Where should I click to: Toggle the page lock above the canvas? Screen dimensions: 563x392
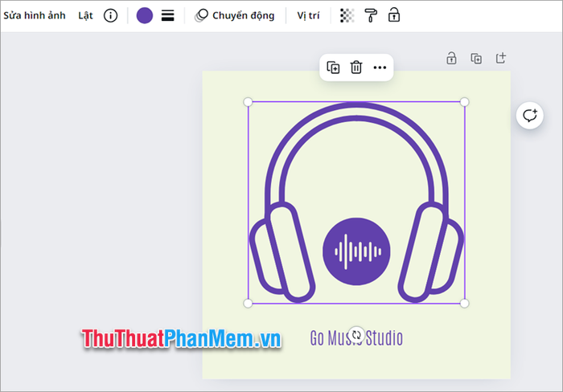coord(452,58)
